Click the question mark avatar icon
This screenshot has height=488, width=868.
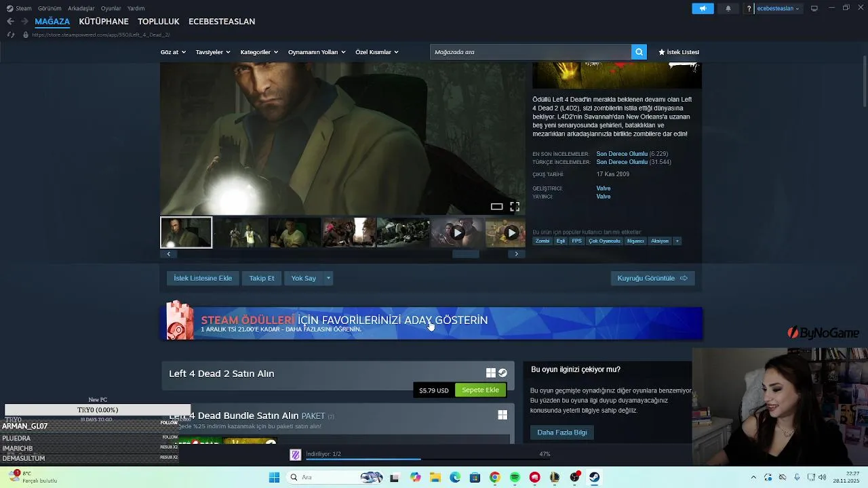point(749,9)
